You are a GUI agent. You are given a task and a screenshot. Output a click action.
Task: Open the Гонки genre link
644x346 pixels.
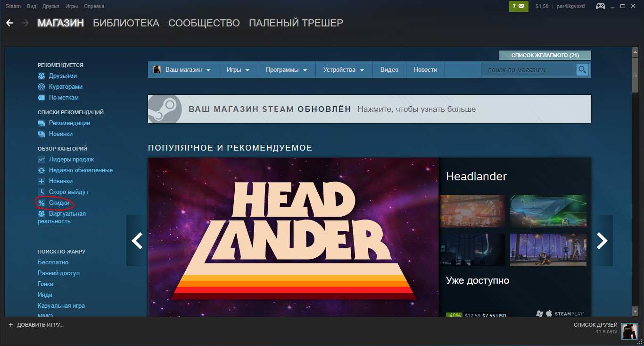(x=45, y=284)
